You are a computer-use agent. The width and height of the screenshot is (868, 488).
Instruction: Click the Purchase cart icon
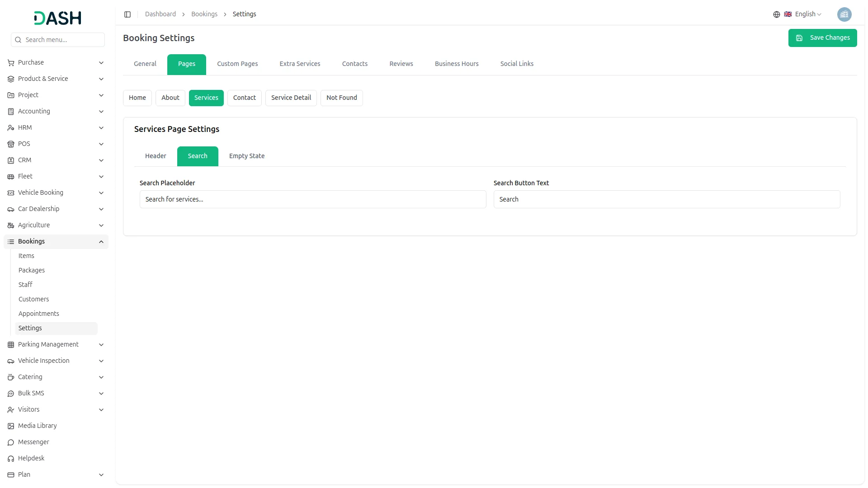(x=11, y=63)
